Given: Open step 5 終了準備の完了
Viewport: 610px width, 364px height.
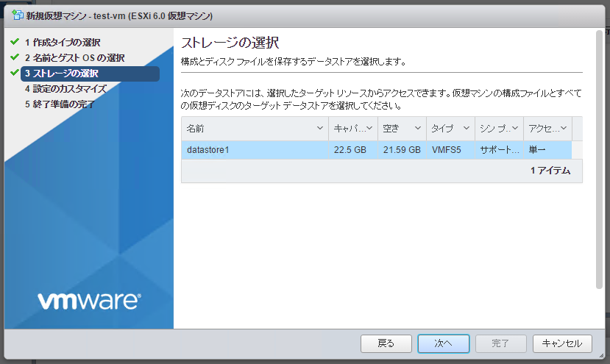Looking at the screenshot, I should tap(60, 104).
